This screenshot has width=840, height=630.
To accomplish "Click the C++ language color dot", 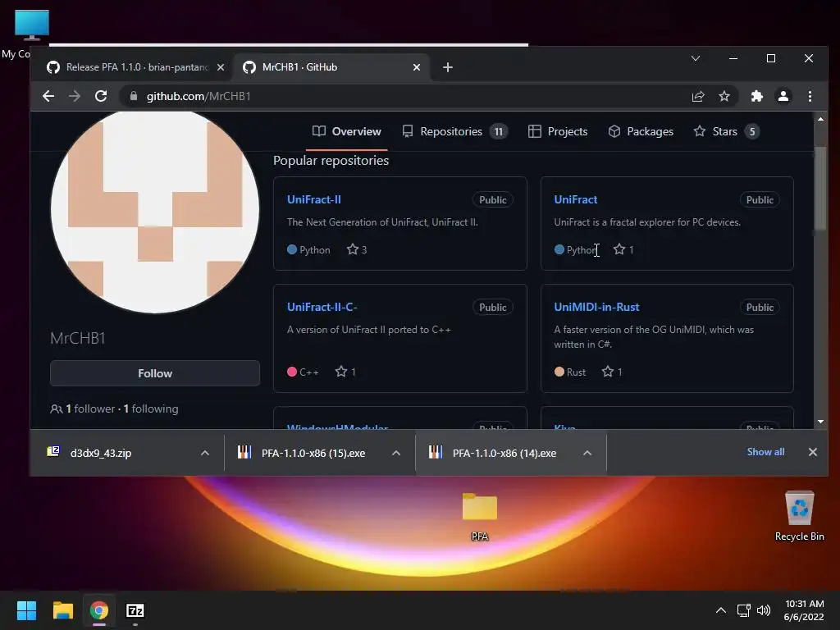I will coord(292,372).
